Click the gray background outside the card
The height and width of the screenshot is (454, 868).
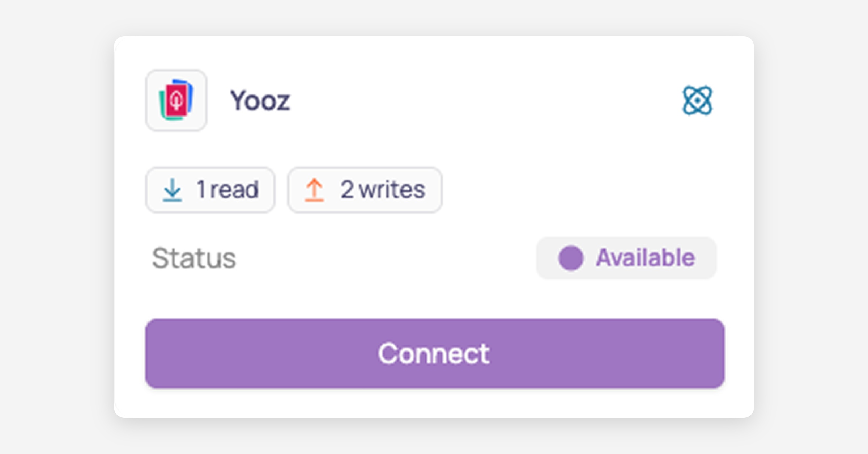tap(54, 227)
